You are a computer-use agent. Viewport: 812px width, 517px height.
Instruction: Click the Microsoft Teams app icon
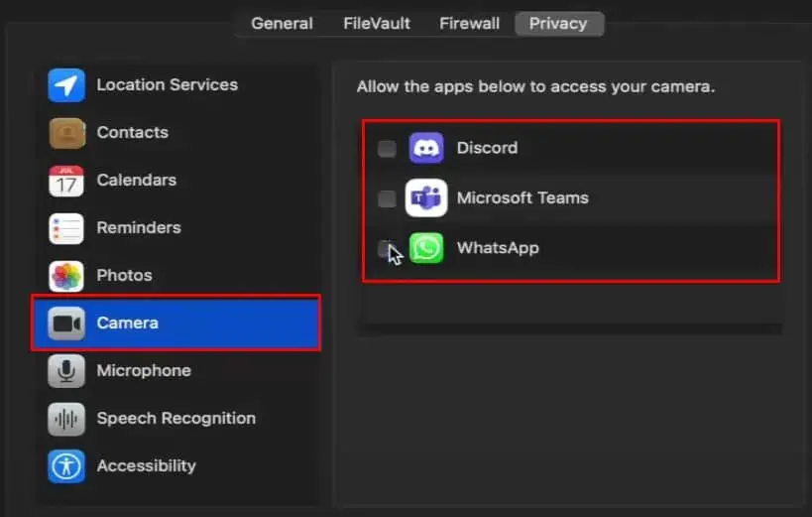point(426,198)
